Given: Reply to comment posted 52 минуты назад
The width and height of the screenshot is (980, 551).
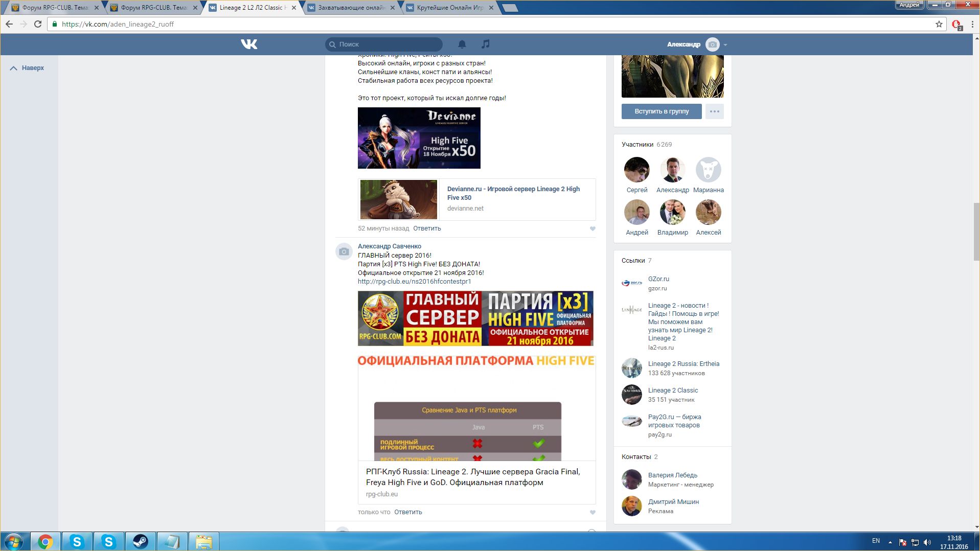Looking at the screenshot, I should click(x=427, y=228).
